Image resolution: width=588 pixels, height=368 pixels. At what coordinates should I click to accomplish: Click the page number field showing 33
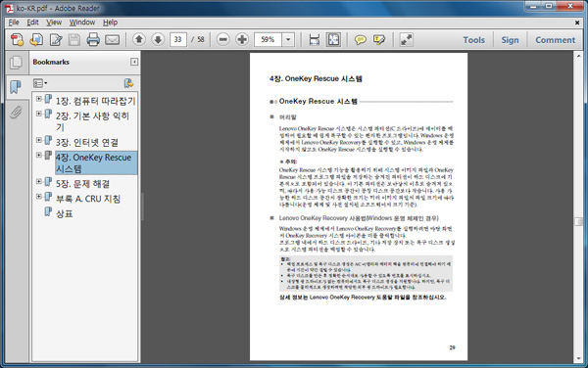click(x=178, y=39)
